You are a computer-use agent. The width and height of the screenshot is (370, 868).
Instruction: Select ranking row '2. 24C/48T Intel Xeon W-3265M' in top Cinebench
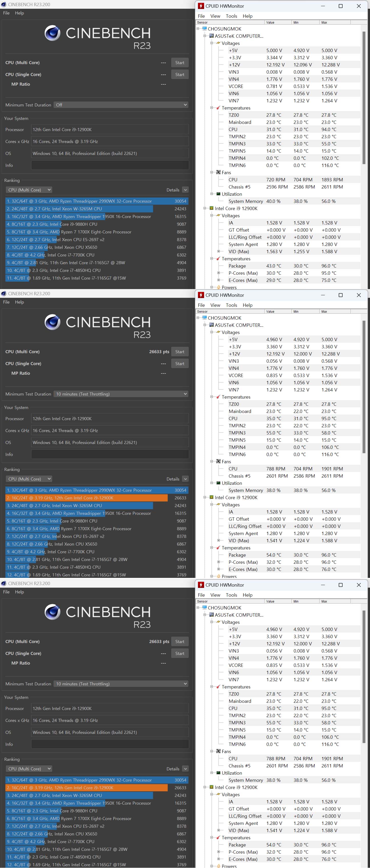97,209
